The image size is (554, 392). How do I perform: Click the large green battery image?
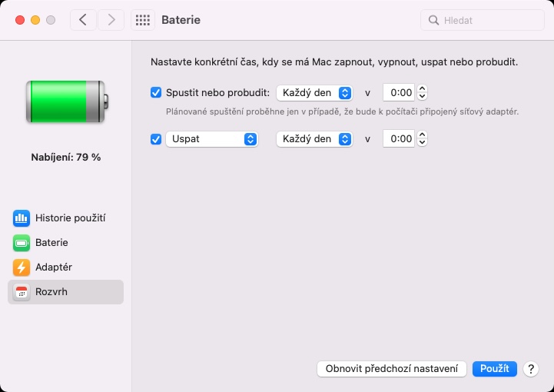(68, 101)
